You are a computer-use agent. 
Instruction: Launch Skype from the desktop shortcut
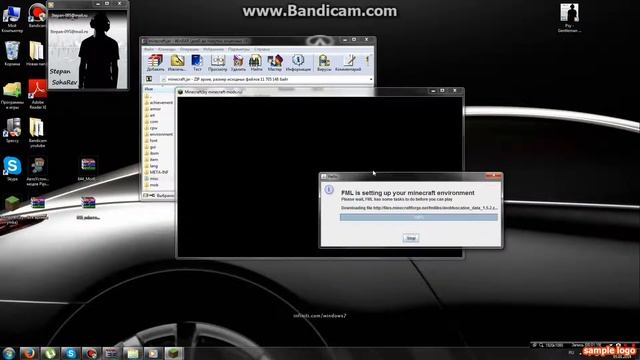tap(12, 168)
